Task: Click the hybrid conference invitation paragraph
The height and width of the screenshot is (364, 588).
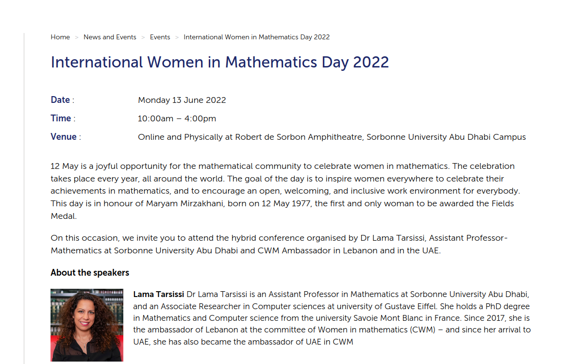Action: 279,245
